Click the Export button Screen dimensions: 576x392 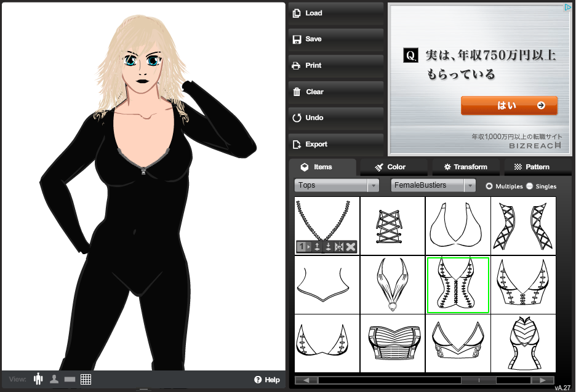point(336,144)
